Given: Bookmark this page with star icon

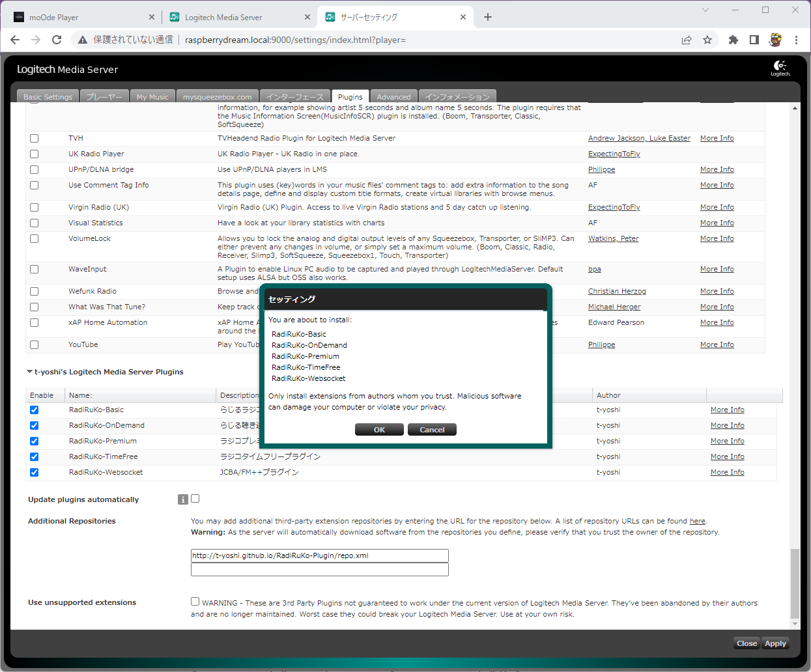Looking at the screenshot, I should 707,40.
